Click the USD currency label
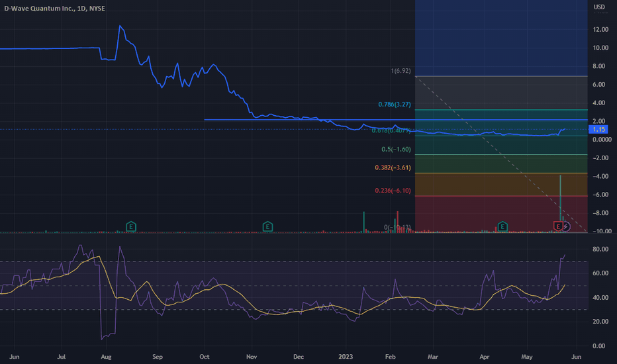This screenshot has height=364, width=617. pyautogui.click(x=599, y=7)
